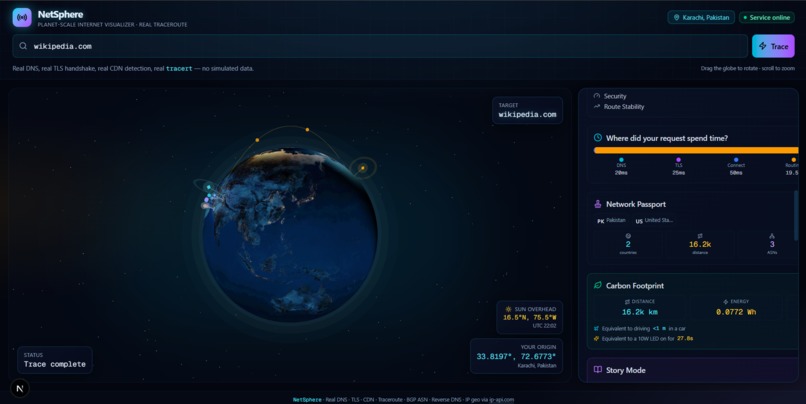Click the car icon beside driving equivalent
The image size is (806, 404).
(596, 328)
